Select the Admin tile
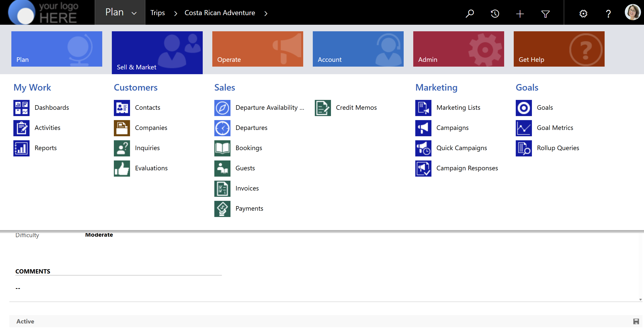Screen dimensions: 644x328 (459, 49)
